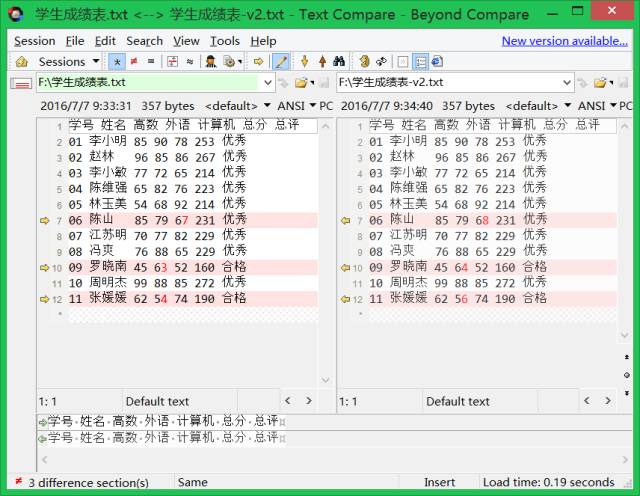This screenshot has height=496, width=640.
Task: Click left pane horizontal scroll left arrow
Action: pyautogui.click(x=288, y=401)
